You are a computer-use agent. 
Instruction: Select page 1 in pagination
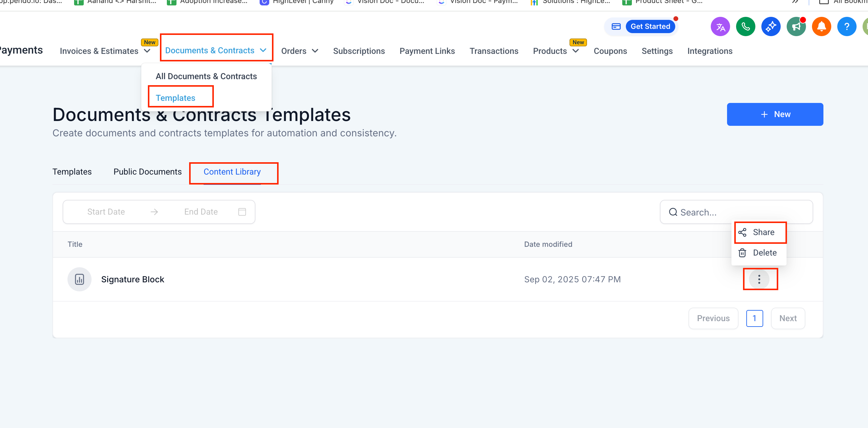pyautogui.click(x=754, y=318)
